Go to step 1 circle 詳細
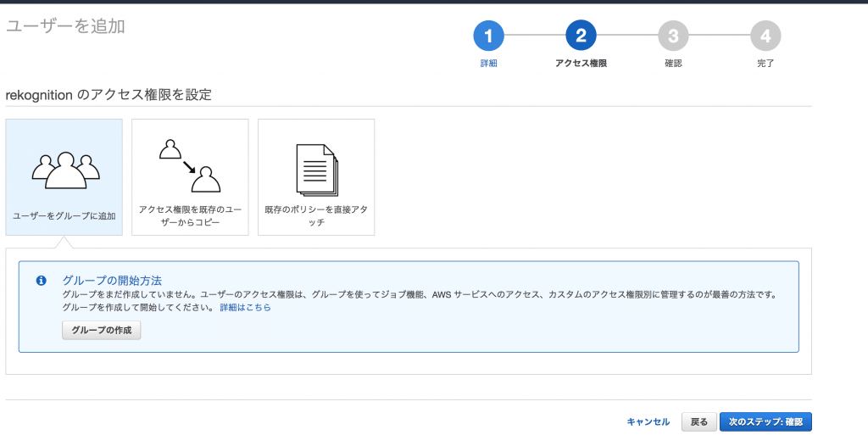 coord(488,36)
